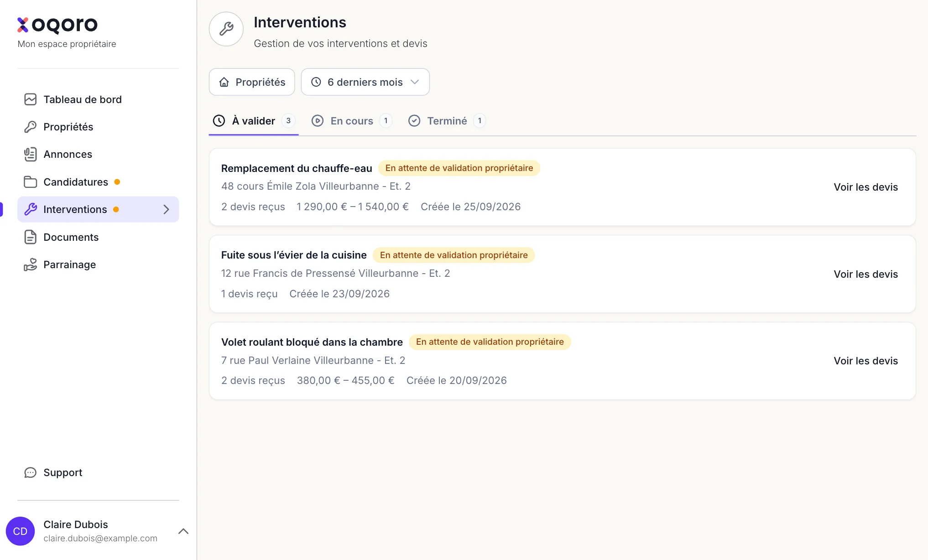Click the house icon on Propriétés filter
The height and width of the screenshot is (560, 928).
point(224,82)
